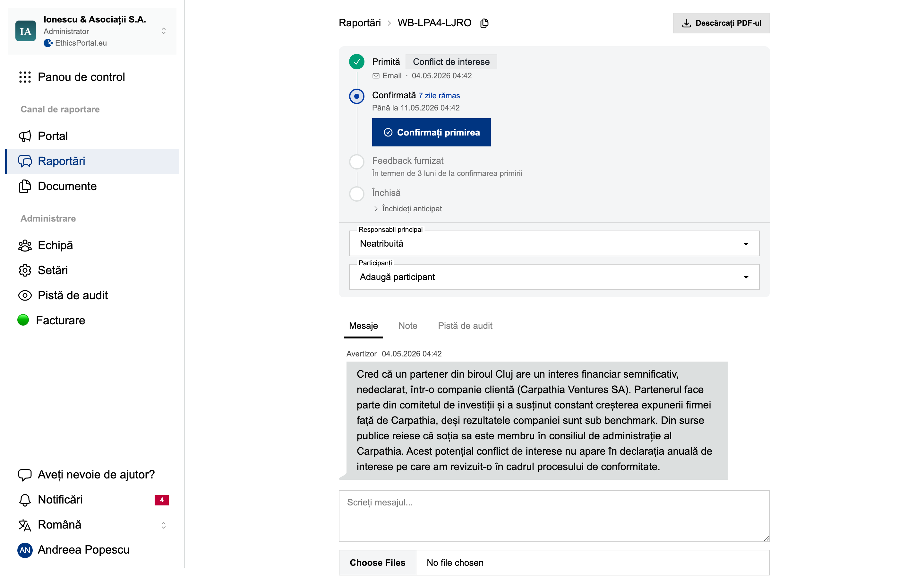Click the Echipă people icon
Screen dimensions: 924x578
(x=25, y=245)
